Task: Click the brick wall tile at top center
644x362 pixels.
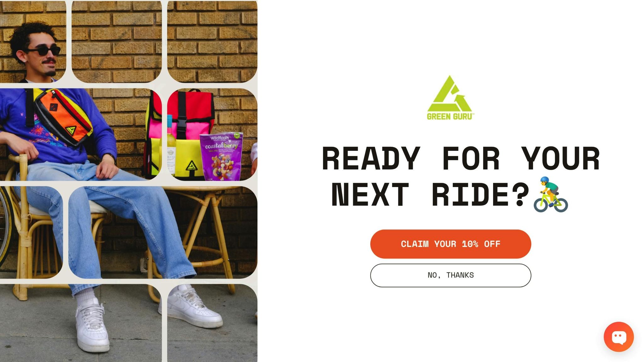Action: pos(117,41)
